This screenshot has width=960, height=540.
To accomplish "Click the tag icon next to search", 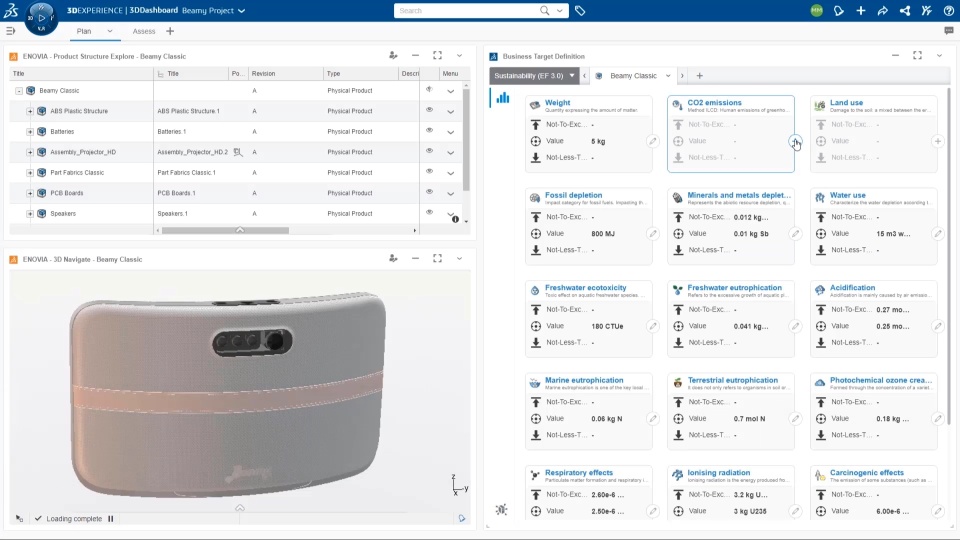I will 580,10.
